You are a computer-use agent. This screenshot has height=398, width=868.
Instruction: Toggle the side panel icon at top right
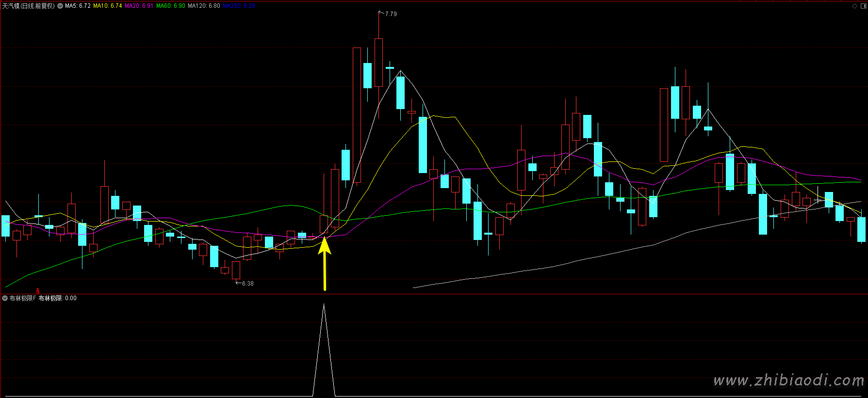point(863,6)
